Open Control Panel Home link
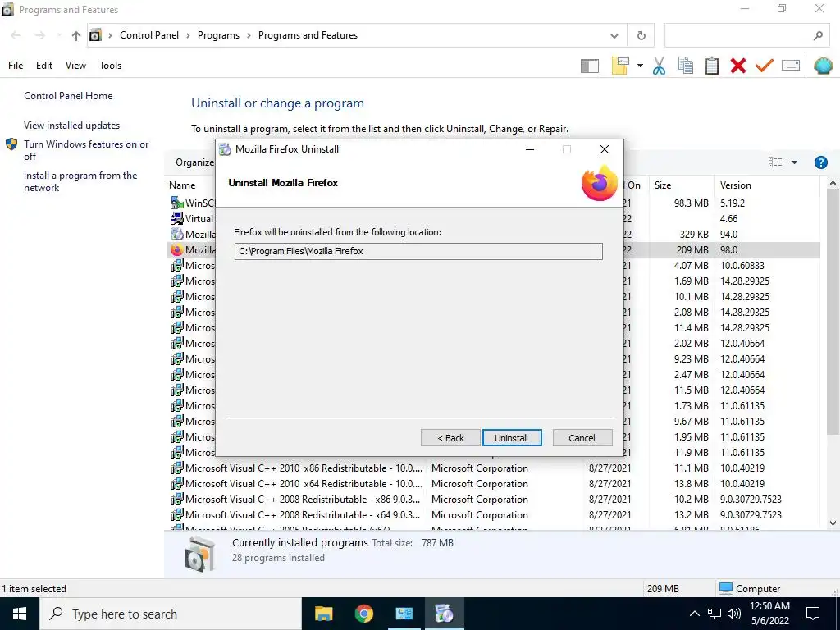The width and height of the screenshot is (840, 630). pos(68,96)
